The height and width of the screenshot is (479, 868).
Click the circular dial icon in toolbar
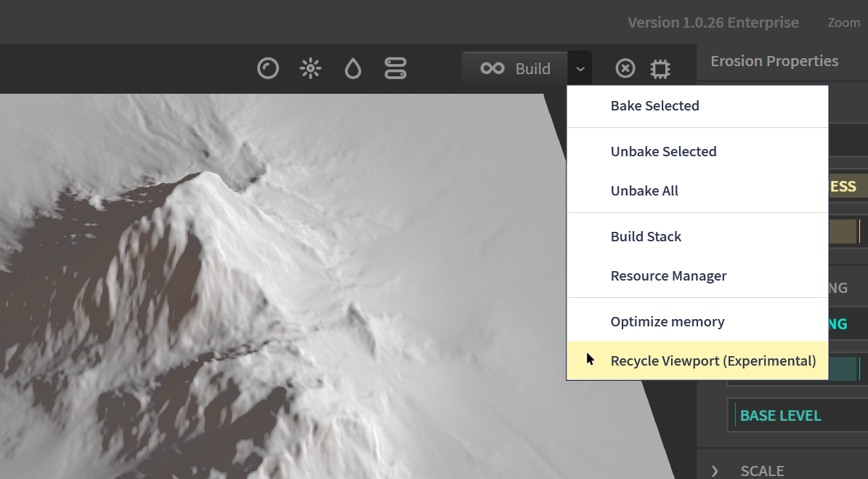tap(268, 69)
